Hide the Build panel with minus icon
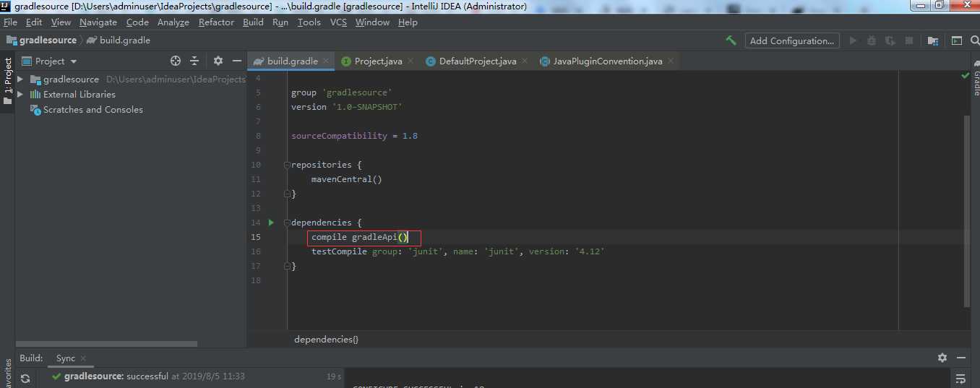The height and width of the screenshot is (388, 980). pyautogui.click(x=960, y=358)
